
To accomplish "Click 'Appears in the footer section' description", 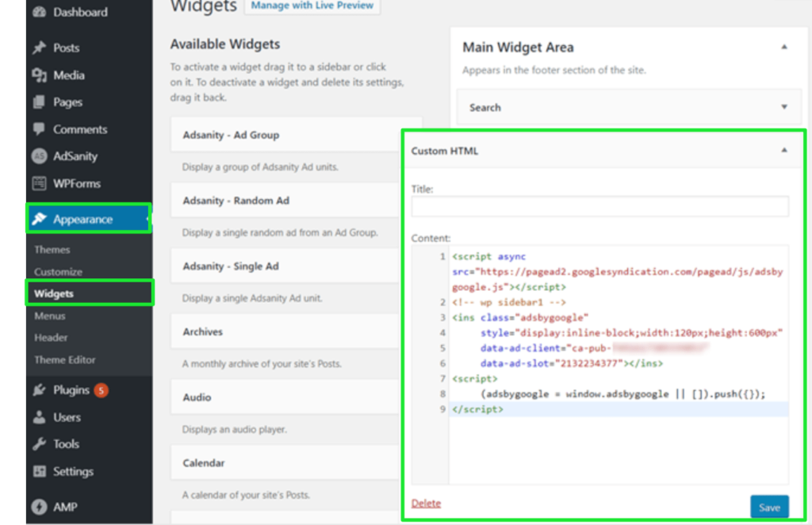I will [x=554, y=70].
